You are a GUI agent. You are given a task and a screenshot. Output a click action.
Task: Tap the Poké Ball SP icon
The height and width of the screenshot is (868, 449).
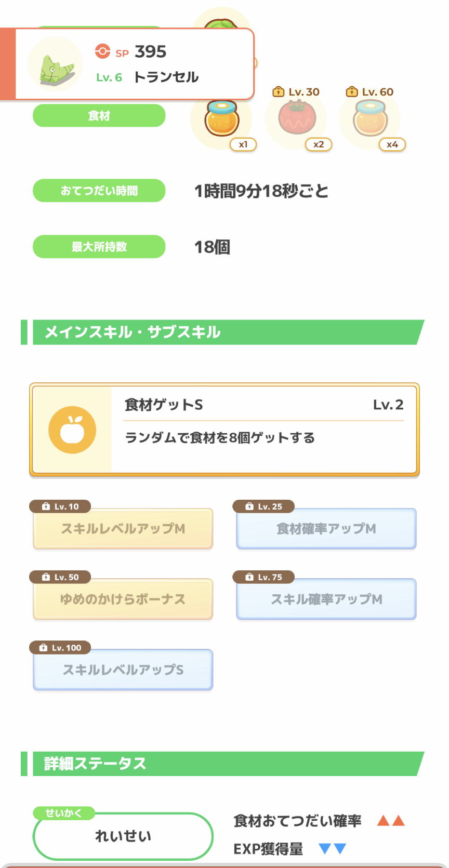(102, 51)
